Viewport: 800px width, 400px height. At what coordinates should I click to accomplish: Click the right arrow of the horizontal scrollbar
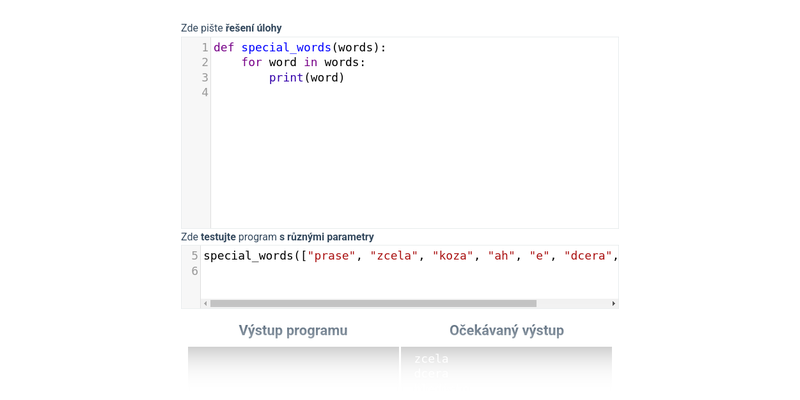pos(613,303)
